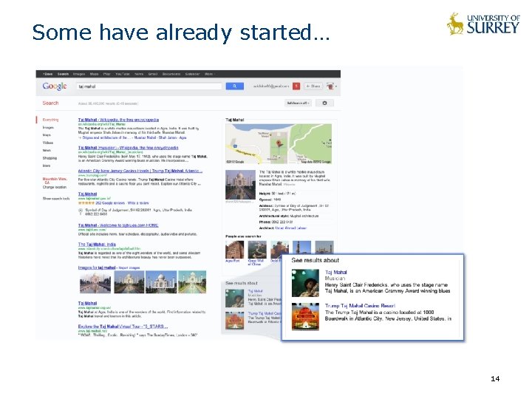This screenshot has width=532, height=399.
Task: Open the gear settings icon
Action: pyautogui.click(x=324, y=103)
